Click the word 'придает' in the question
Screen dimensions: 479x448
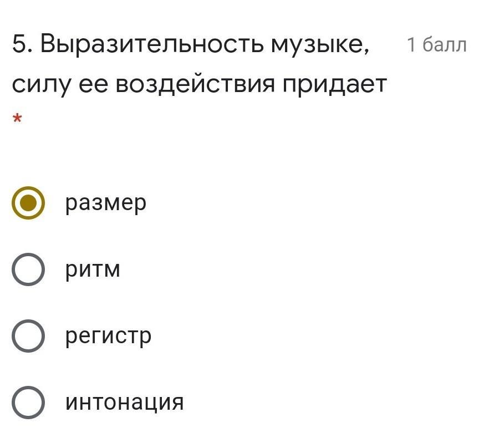click(334, 85)
